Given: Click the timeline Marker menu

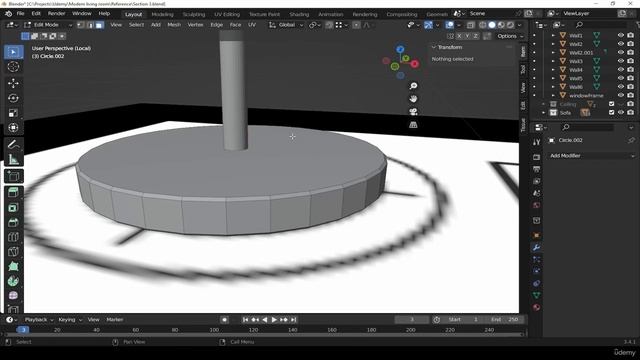Looking at the screenshot, I should click(115, 320).
